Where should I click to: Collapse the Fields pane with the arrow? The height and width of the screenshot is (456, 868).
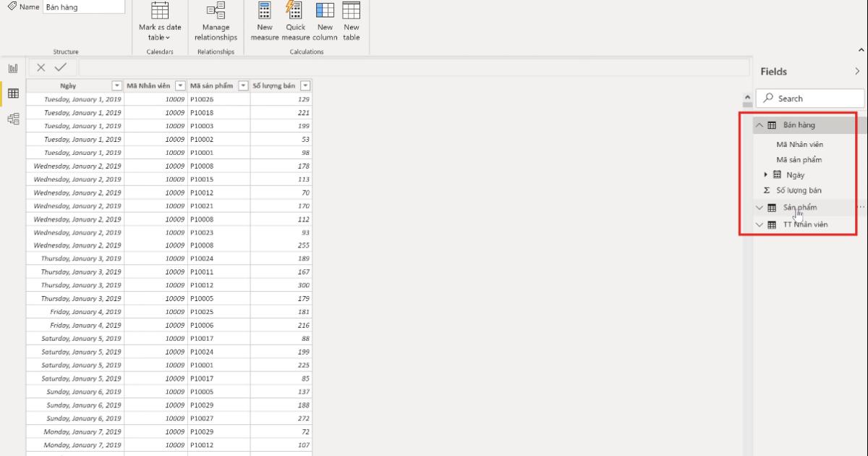(857, 72)
